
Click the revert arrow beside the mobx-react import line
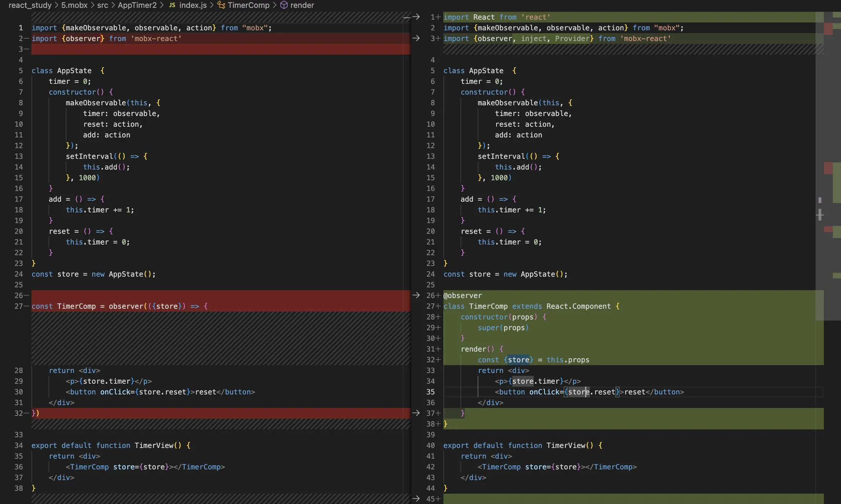click(x=416, y=38)
